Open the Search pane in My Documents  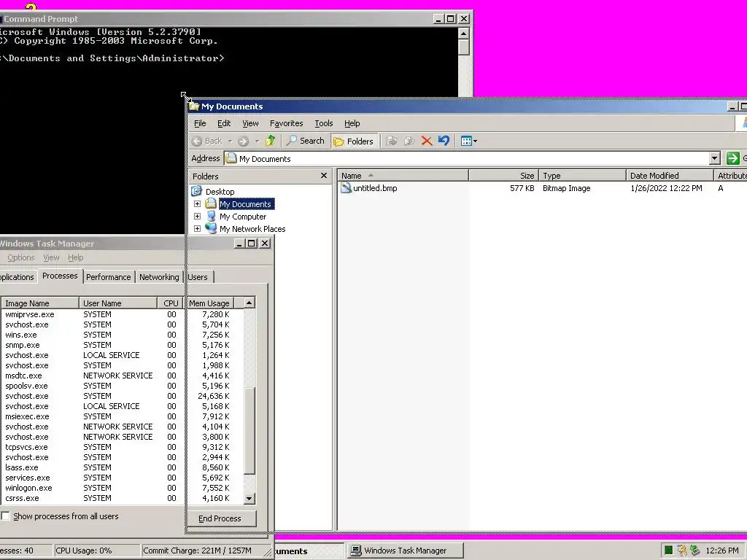tap(306, 141)
